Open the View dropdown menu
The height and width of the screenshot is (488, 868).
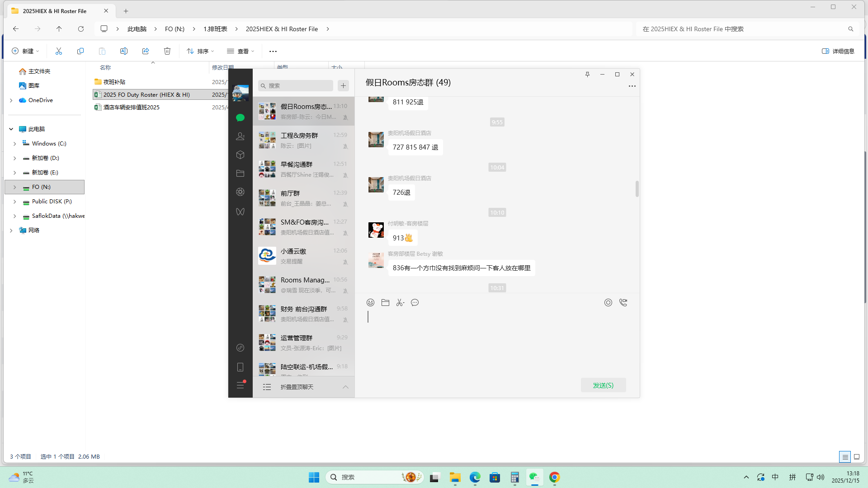(x=241, y=51)
